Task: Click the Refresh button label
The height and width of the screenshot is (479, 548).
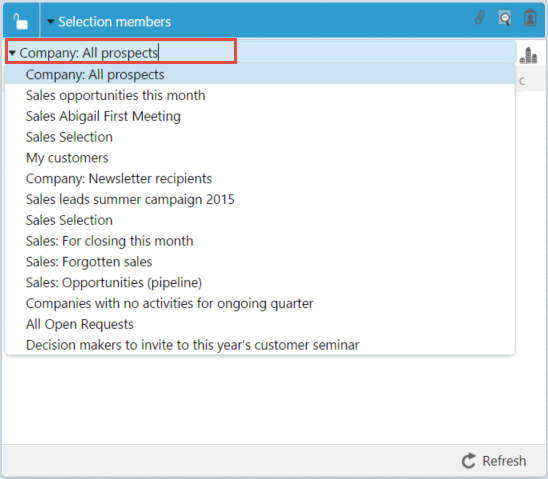Action: coord(504,461)
